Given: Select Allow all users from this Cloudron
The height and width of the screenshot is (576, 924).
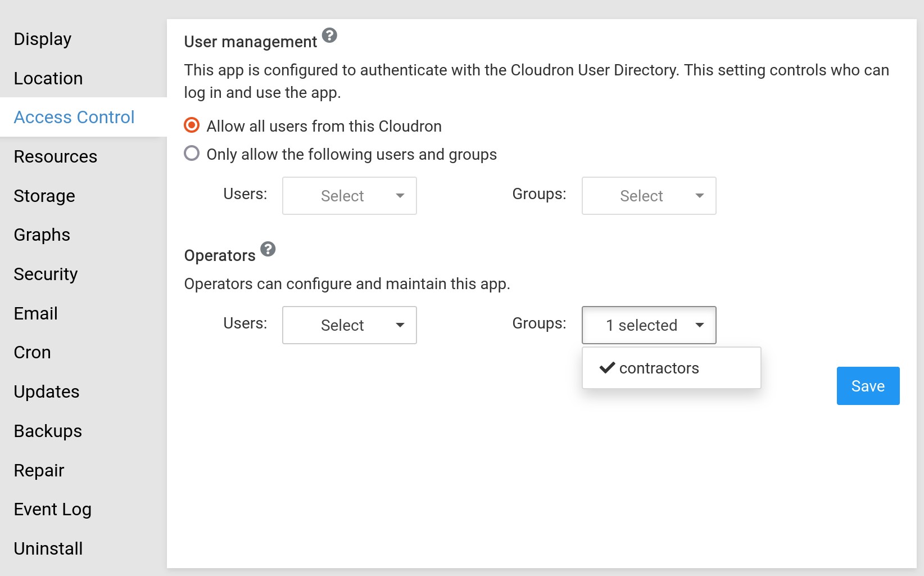Looking at the screenshot, I should coord(192,125).
